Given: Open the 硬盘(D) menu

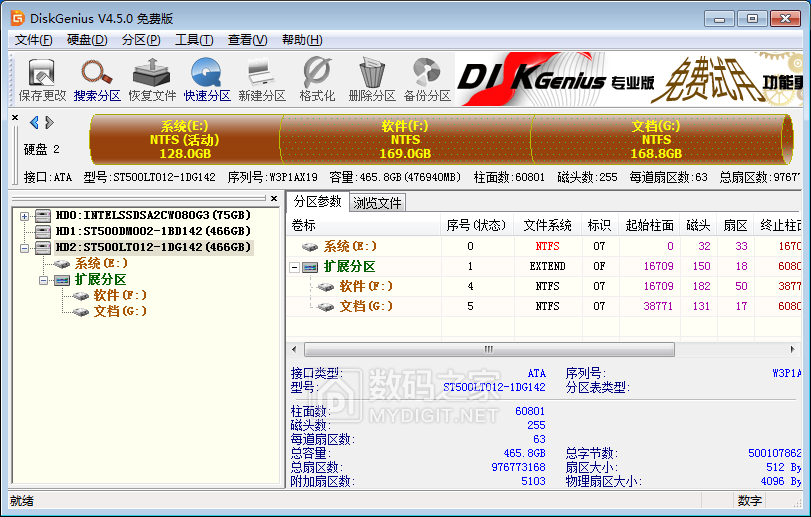Looking at the screenshot, I should pyautogui.click(x=87, y=40).
